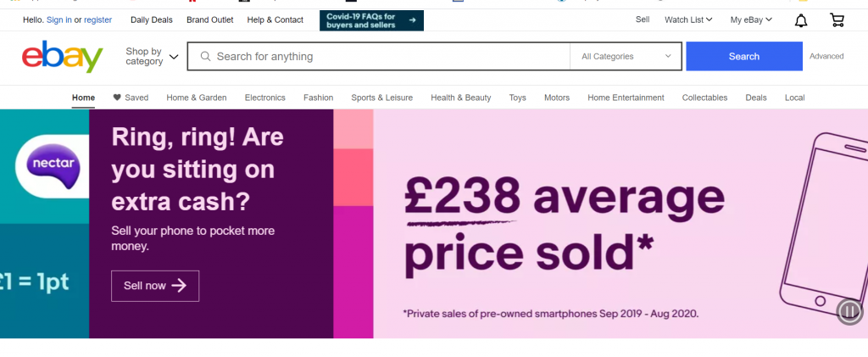
Task: Pause the banner carousel
Action: pyautogui.click(x=849, y=311)
